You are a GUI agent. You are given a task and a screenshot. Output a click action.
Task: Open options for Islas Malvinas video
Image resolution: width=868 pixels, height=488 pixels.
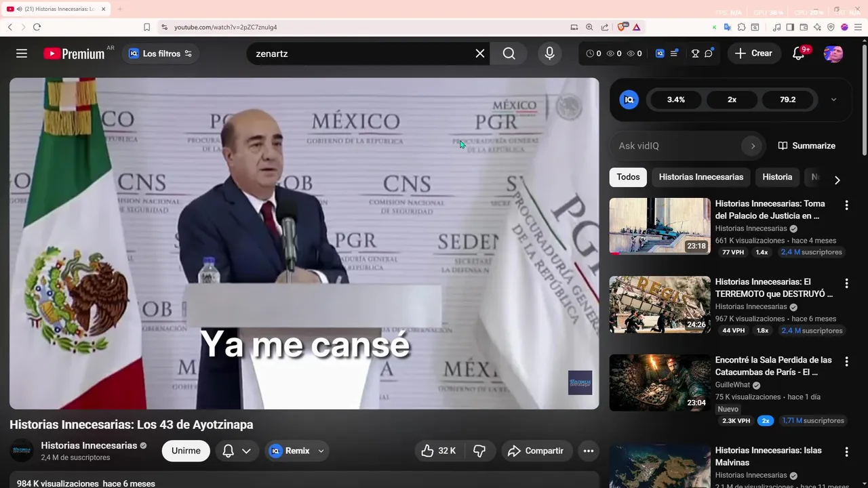(846, 451)
